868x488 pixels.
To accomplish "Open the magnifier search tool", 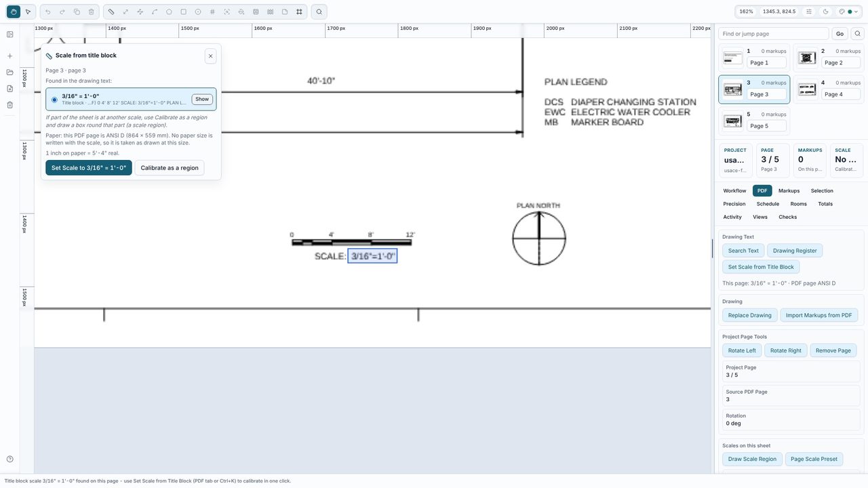I will click(319, 12).
